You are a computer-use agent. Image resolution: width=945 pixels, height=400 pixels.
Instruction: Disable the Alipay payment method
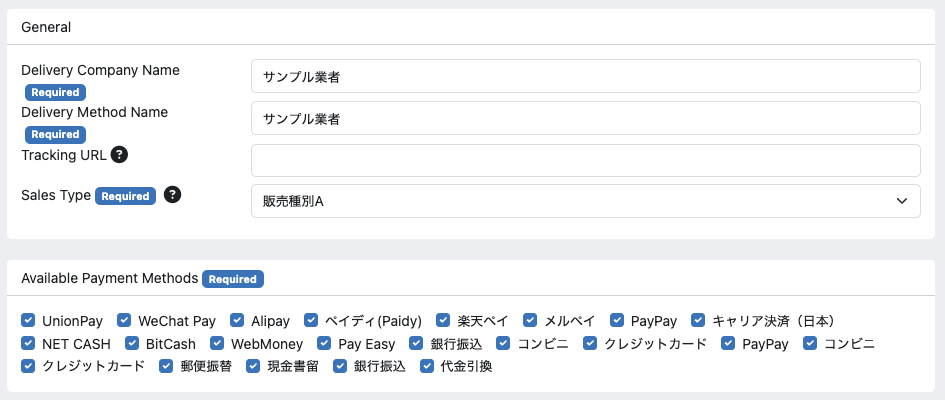tap(237, 320)
